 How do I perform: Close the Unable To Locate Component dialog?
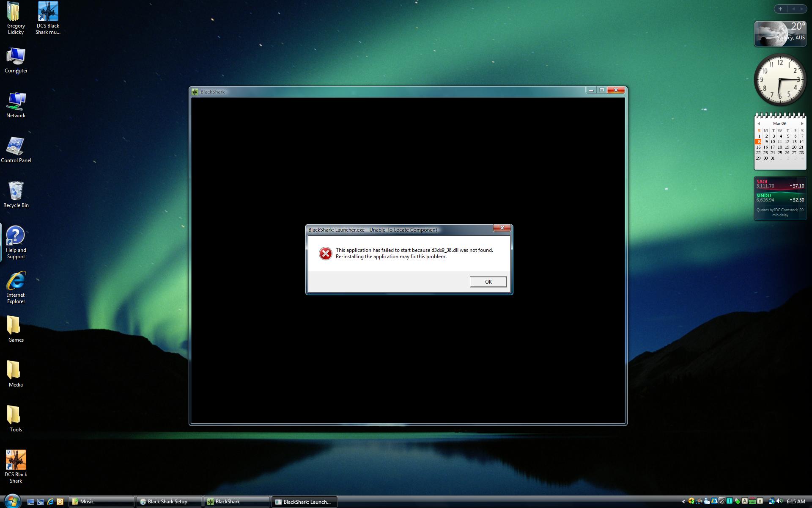click(502, 228)
